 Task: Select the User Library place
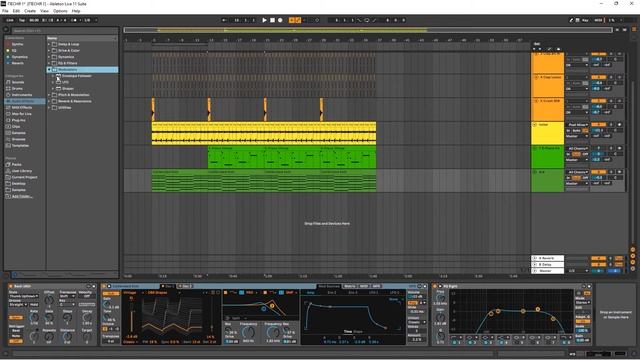click(x=22, y=171)
